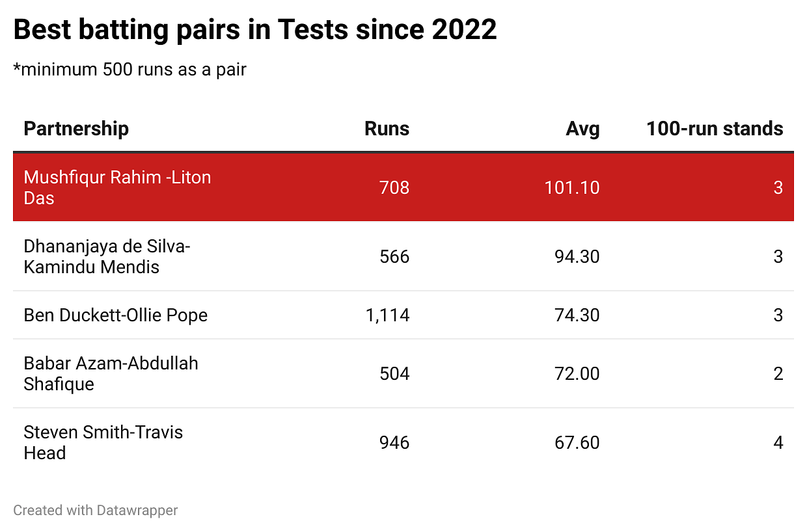Click the 566 runs cell

click(x=394, y=257)
